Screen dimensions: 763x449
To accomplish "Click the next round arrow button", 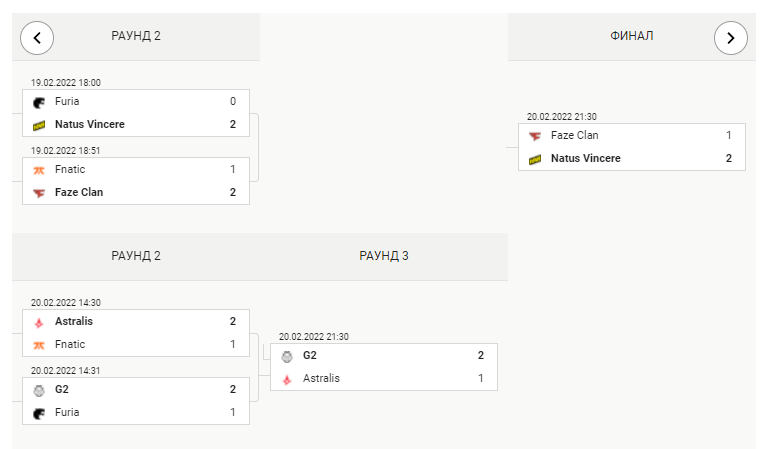I will [730, 38].
